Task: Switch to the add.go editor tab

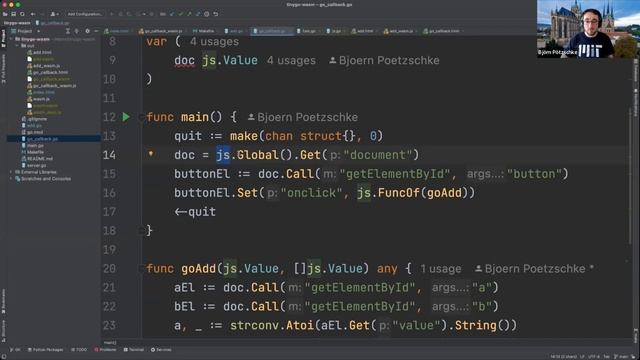Action: point(236,31)
